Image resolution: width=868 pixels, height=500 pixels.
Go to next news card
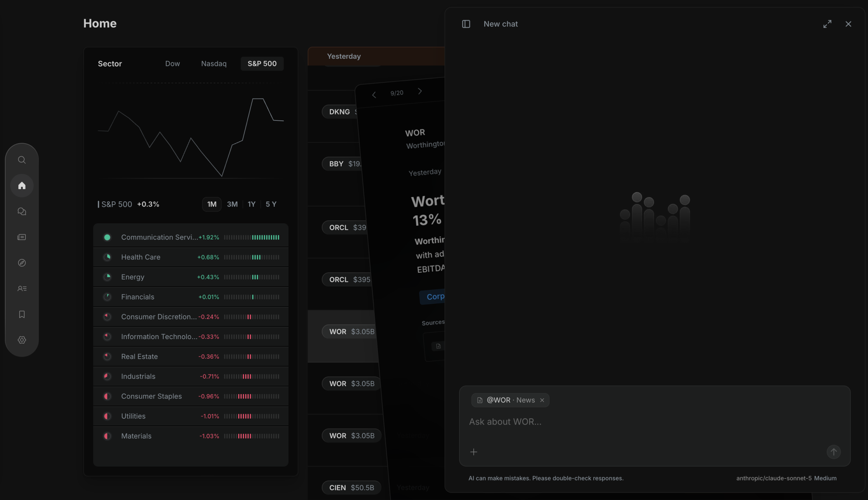420,91
